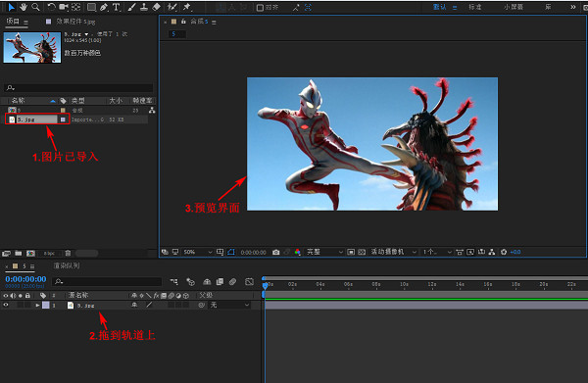The image size is (588, 383).
Task: Open the active camera dropdown
Action: coord(394,252)
